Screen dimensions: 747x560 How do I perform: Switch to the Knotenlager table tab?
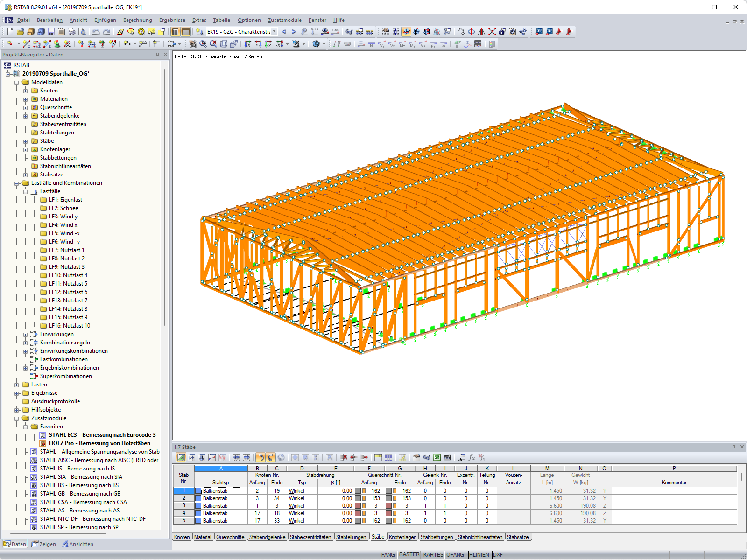402,537
